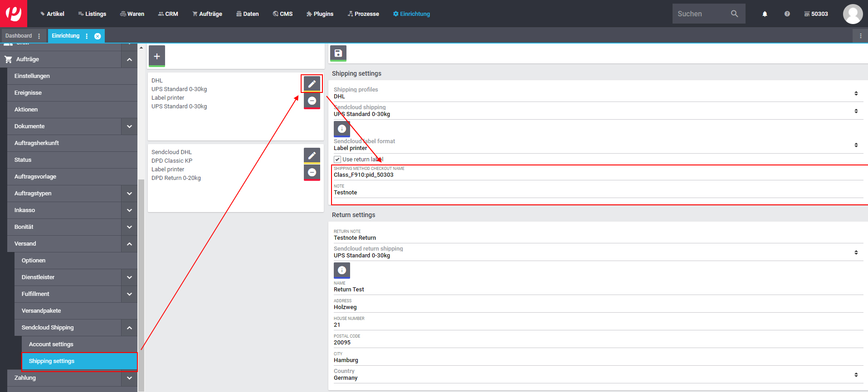This screenshot has width=868, height=392.
Task: Open Artikel menu
Action: point(52,14)
